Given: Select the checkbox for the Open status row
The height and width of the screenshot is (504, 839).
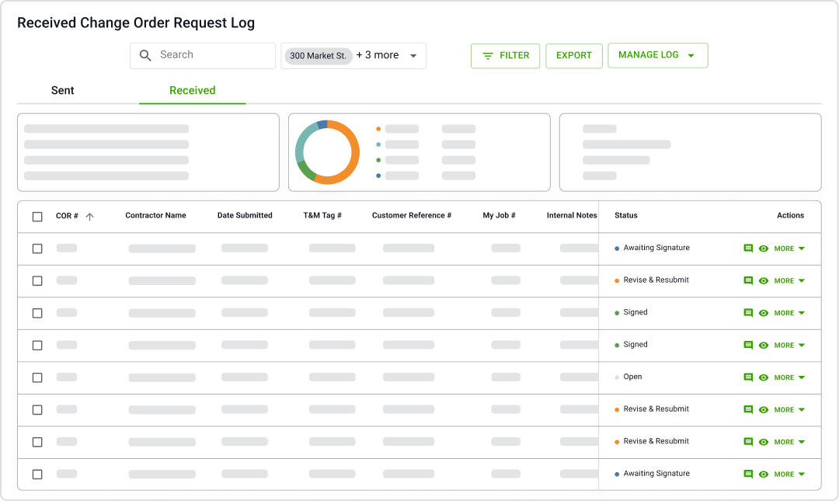Looking at the screenshot, I should (37, 377).
